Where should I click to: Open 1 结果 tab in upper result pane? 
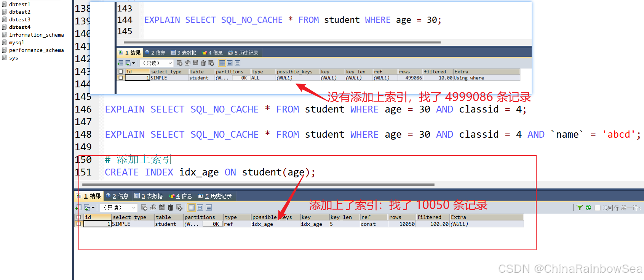tap(129, 53)
